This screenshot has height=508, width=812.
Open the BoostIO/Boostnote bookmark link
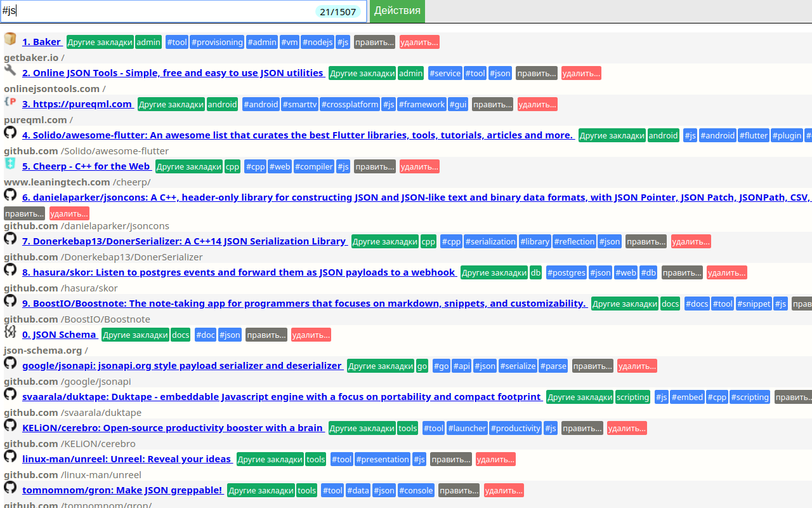coord(304,304)
